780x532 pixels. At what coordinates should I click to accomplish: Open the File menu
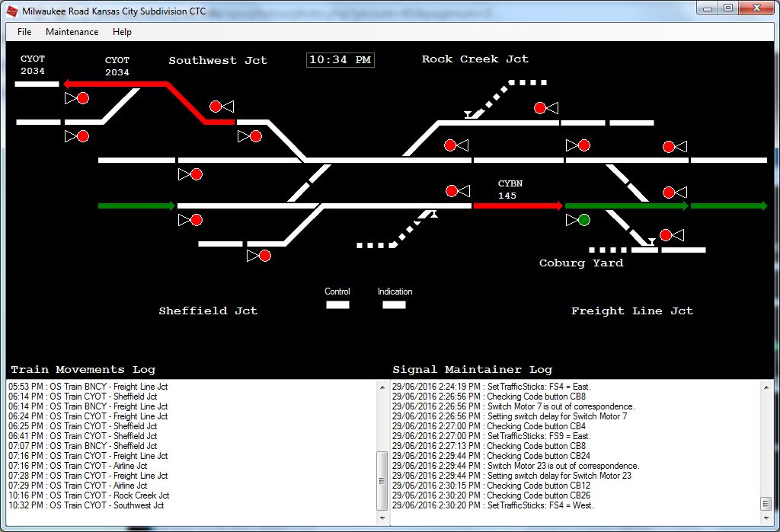click(24, 32)
